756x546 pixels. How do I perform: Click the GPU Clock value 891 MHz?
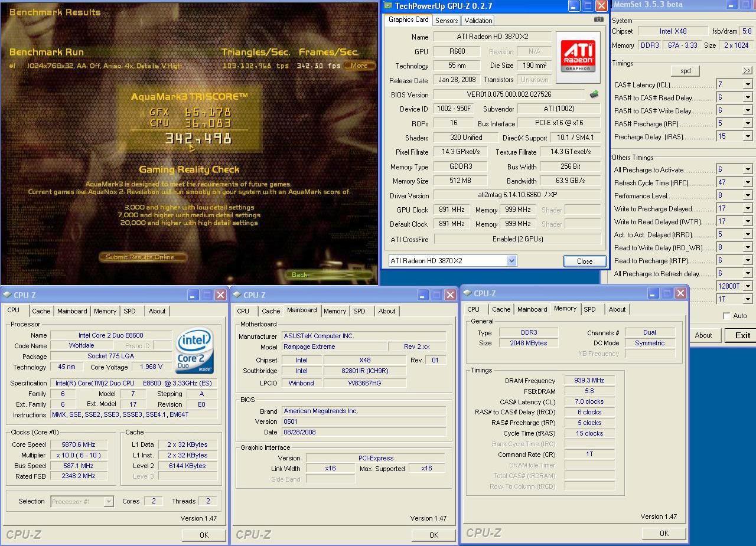(452, 210)
